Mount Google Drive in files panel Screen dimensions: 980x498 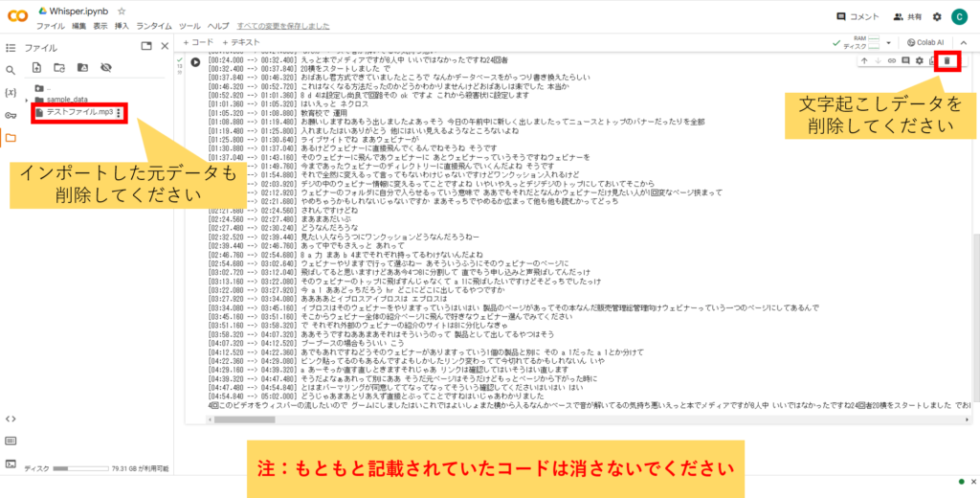point(82,68)
